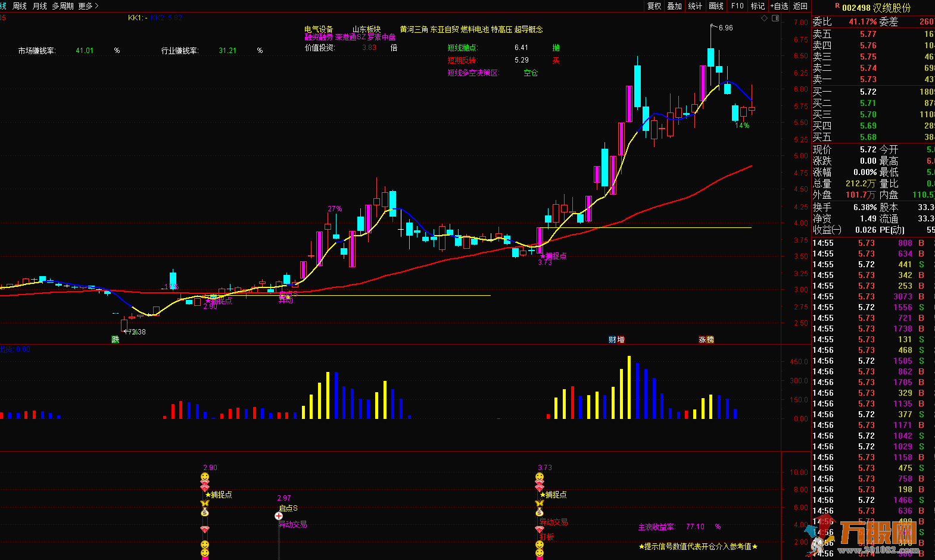Click the 27% gain label on the chart
The image size is (935, 560).
pyautogui.click(x=335, y=209)
